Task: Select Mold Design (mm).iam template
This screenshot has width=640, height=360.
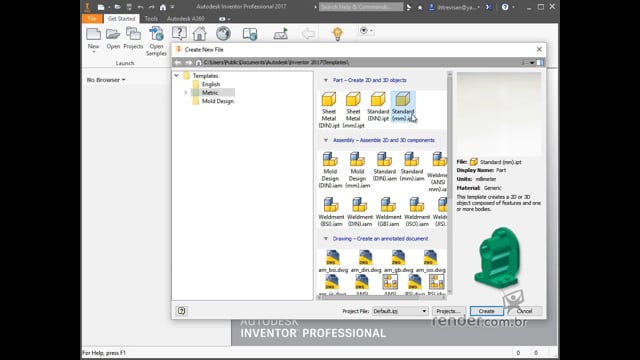Action: [x=357, y=170]
